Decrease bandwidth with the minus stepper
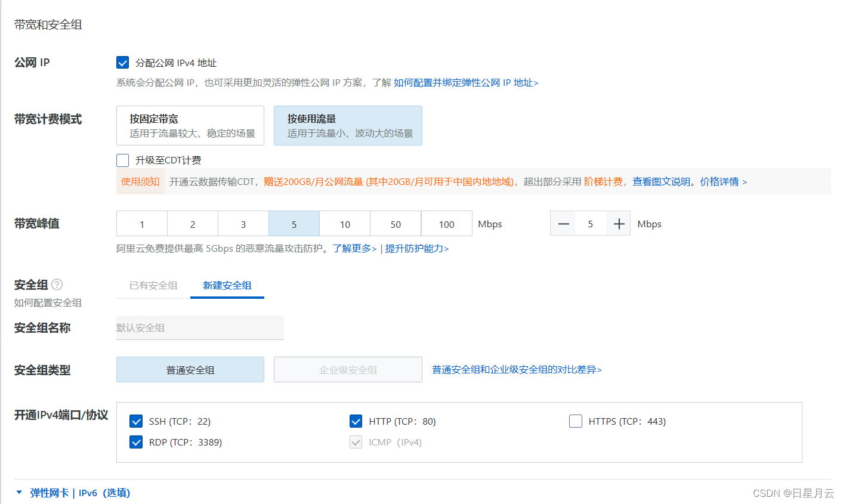Image resolution: width=843 pixels, height=504 pixels. 563,224
